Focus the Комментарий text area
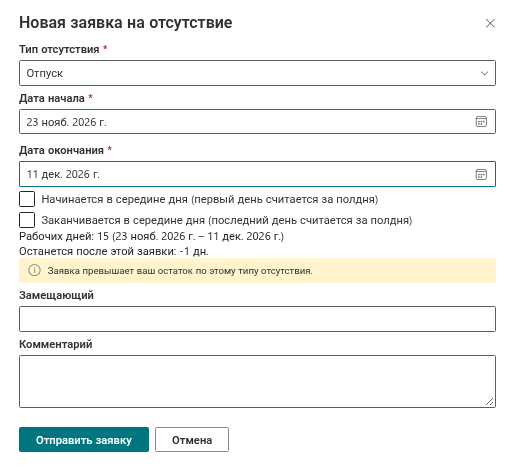The image size is (507, 469). pos(257,381)
